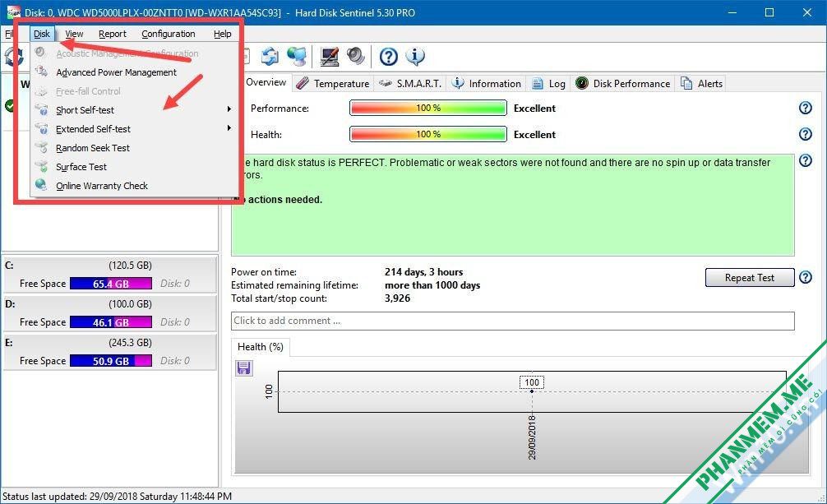Click help icon next to Repeat Test
The width and height of the screenshot is (827, 504).
pyautogui.click(x=806, y=277)
